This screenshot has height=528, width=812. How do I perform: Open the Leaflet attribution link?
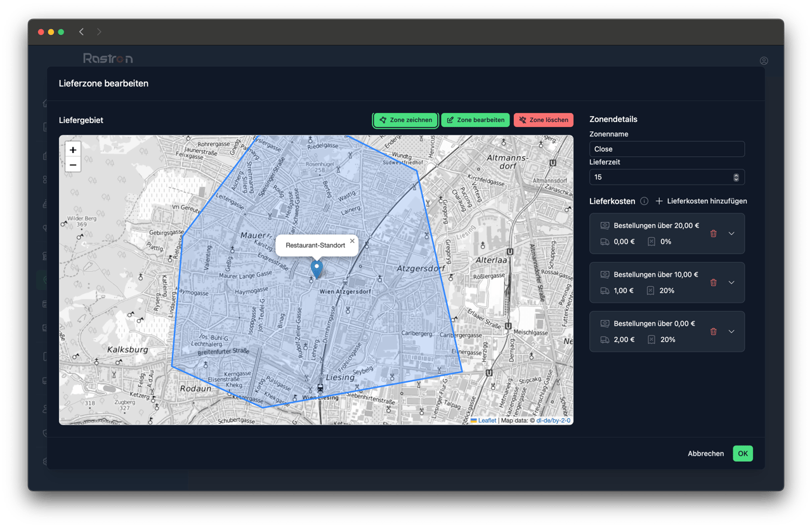click(487, 420)
